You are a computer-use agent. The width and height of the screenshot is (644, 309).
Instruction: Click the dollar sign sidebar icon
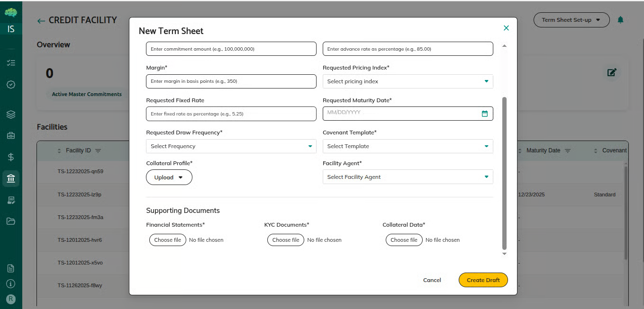pyautogui.click(x=11, y=157)
